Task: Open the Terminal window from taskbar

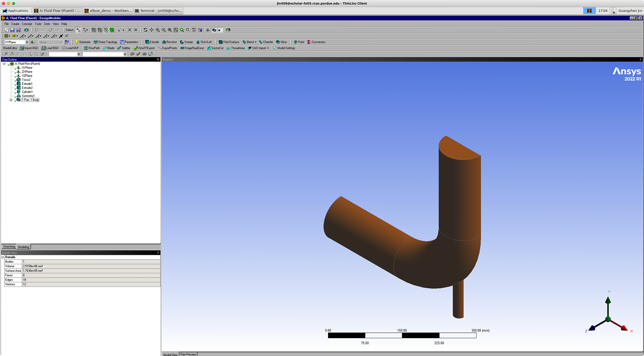Action: pos(158,11)
